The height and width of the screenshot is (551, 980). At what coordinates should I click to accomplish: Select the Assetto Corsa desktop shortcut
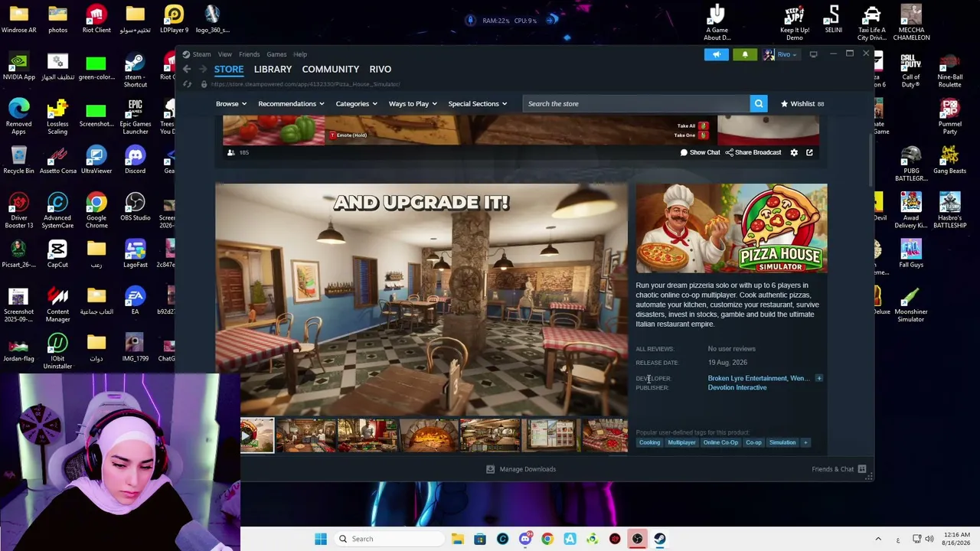pos(57,160)
